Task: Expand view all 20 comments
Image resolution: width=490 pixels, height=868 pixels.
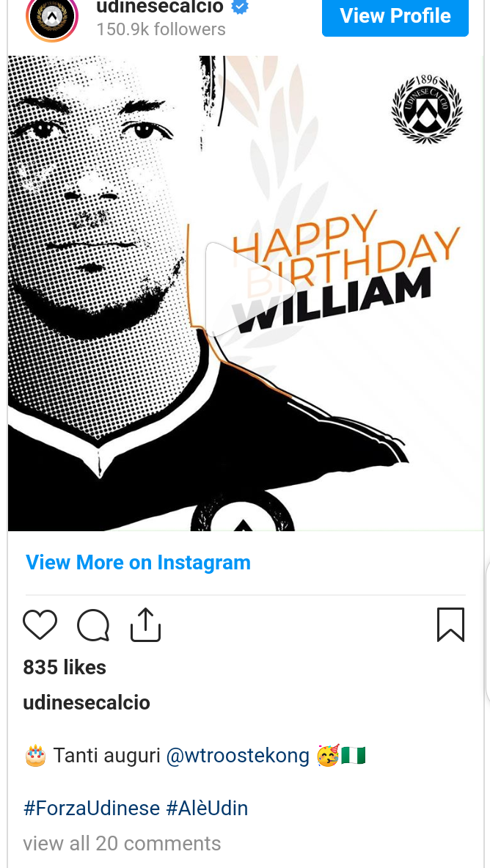Action: pos(122,844)
